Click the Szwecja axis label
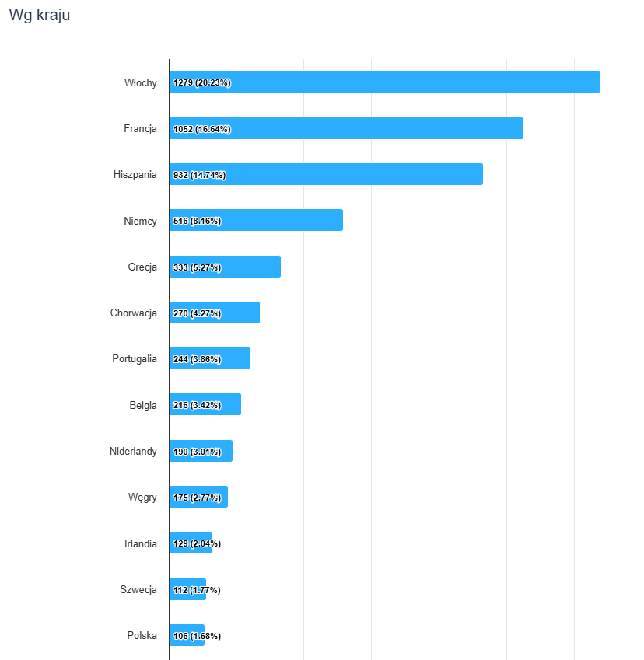This screenshot has height=660, width=644. click(138, 589)
